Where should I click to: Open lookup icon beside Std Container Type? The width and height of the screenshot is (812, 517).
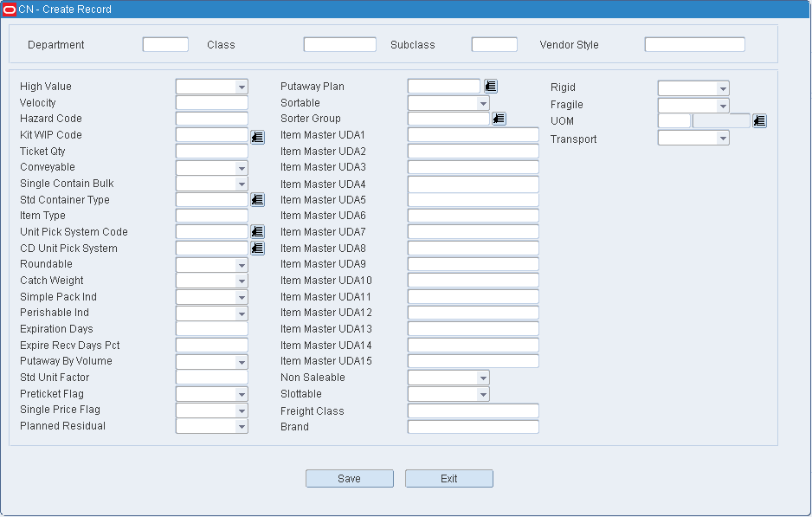[x=257, y=199]
